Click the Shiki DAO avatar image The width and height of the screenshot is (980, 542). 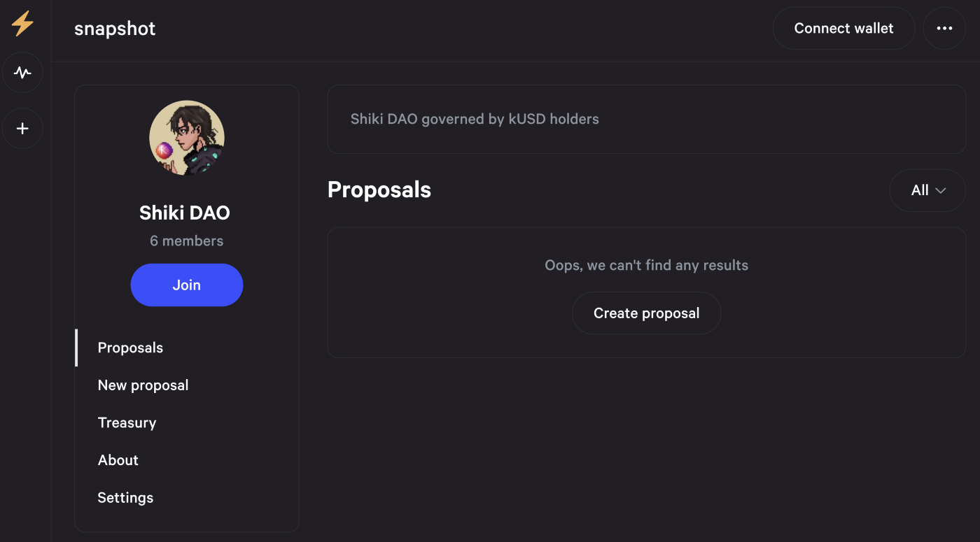[187, 138]
